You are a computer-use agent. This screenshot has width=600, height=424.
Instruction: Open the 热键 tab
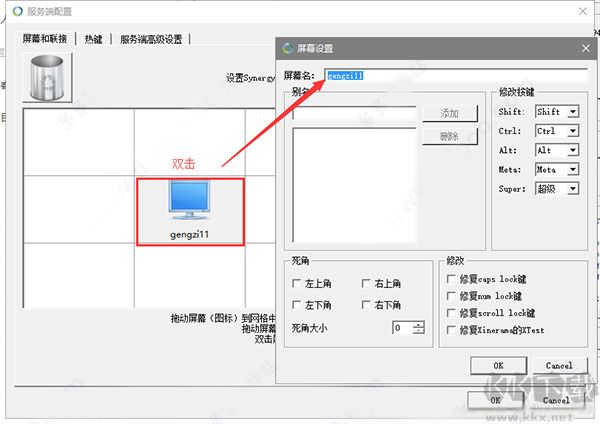tap(93, 39)
